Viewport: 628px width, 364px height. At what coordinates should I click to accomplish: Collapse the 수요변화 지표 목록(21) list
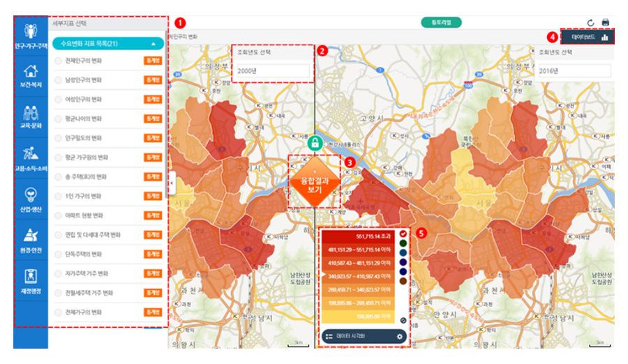pos(154,43)
